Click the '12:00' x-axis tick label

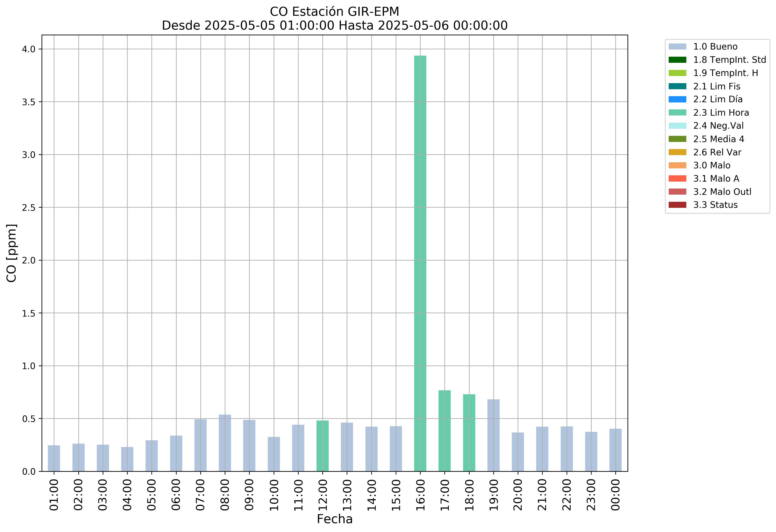pos(323,495)
